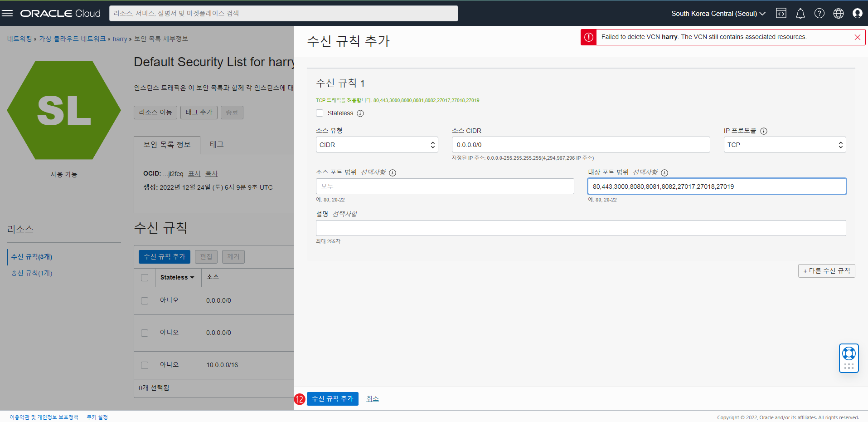Click 복사 link next to OCID
This screenshot has height=422, width=868.
[212, 174]
